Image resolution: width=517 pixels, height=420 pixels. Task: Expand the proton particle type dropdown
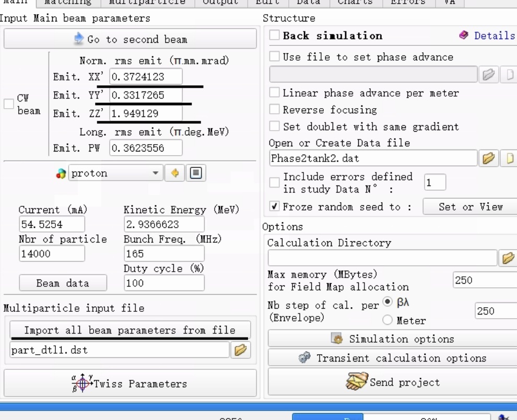(x=155, y=173)
